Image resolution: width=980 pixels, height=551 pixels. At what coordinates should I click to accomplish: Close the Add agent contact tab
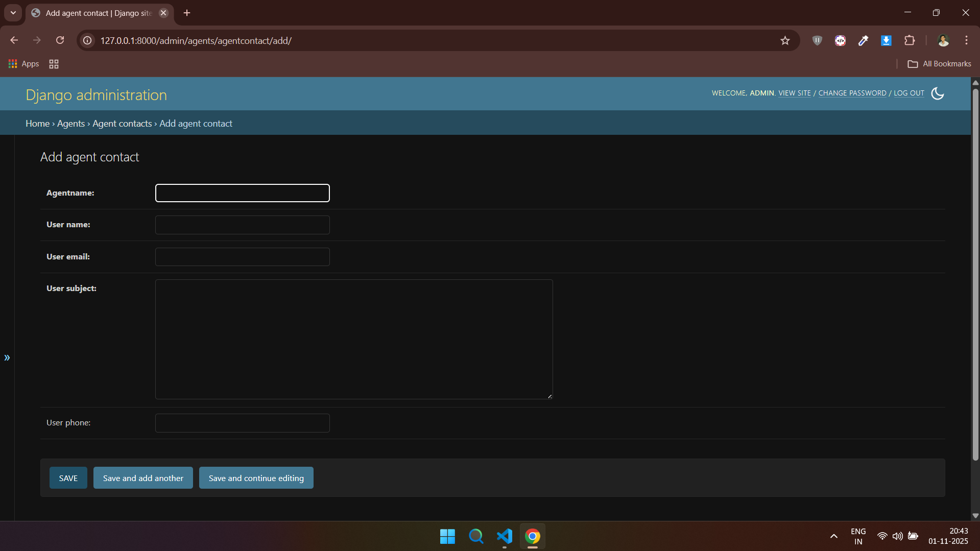click(x=163, y=13)
